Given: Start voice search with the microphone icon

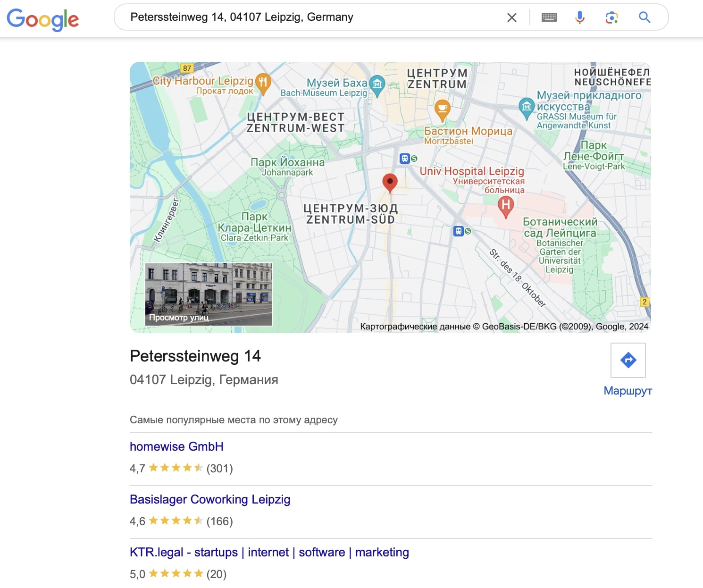Looking at the screenshot, I should click(580, 17).
